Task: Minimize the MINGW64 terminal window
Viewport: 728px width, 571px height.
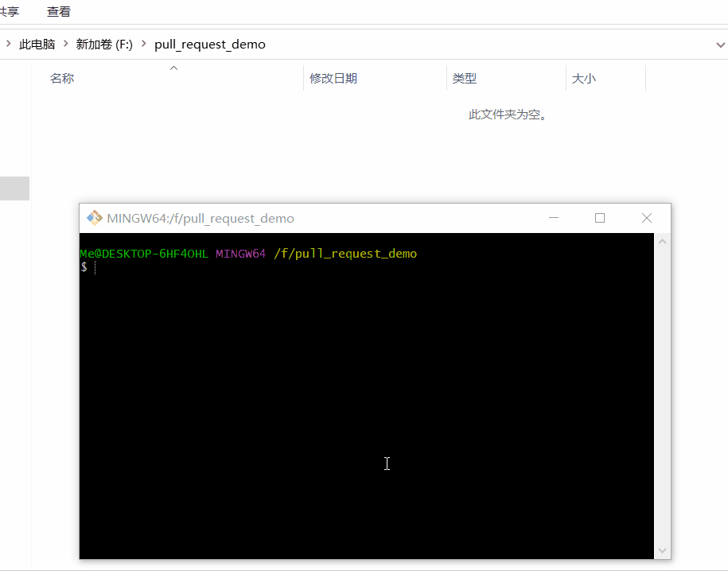Action: tap(554, 218)
